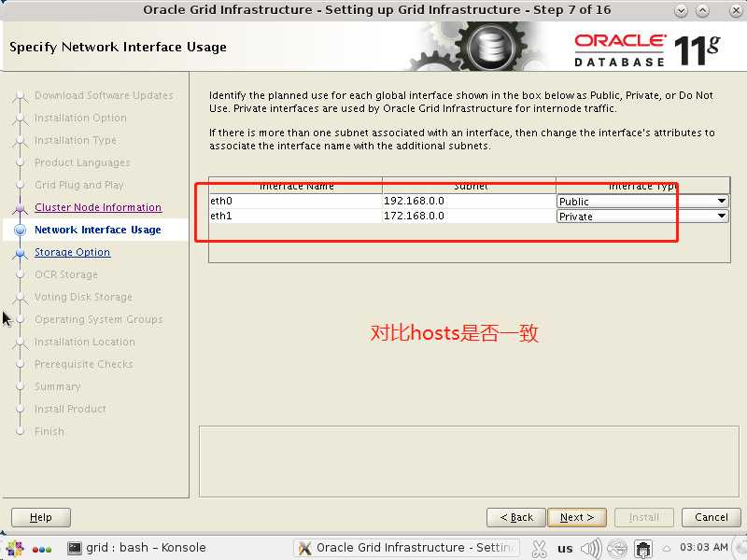
Task: Select the eth0 interface name cell
Action: [295, 201]
